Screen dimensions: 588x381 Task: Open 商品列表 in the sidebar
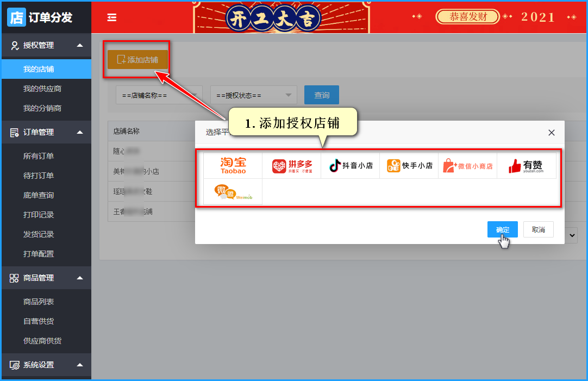pos(38,302)
